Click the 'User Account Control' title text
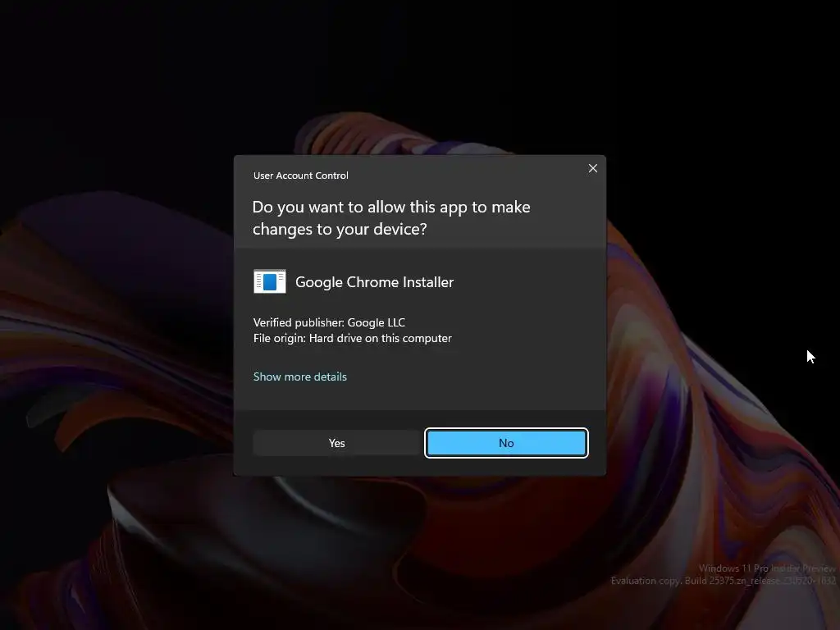Viewport: 840px width, 630px height. 300,176
